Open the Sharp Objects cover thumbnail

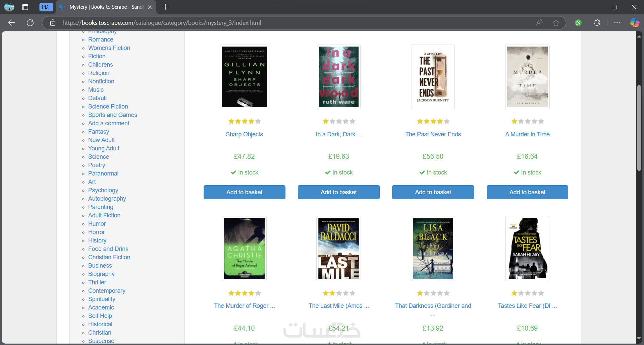[x=245, y=77]
